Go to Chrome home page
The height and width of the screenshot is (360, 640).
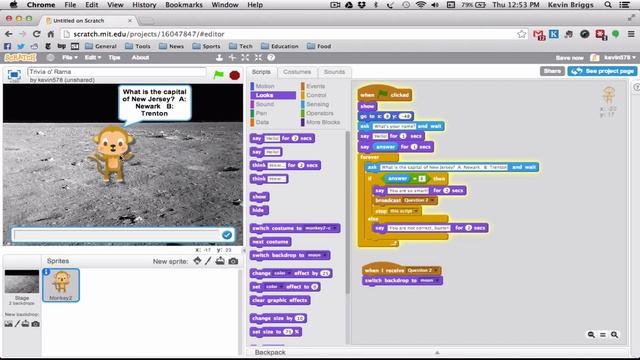pyautogui.click(x=51, y=34)
